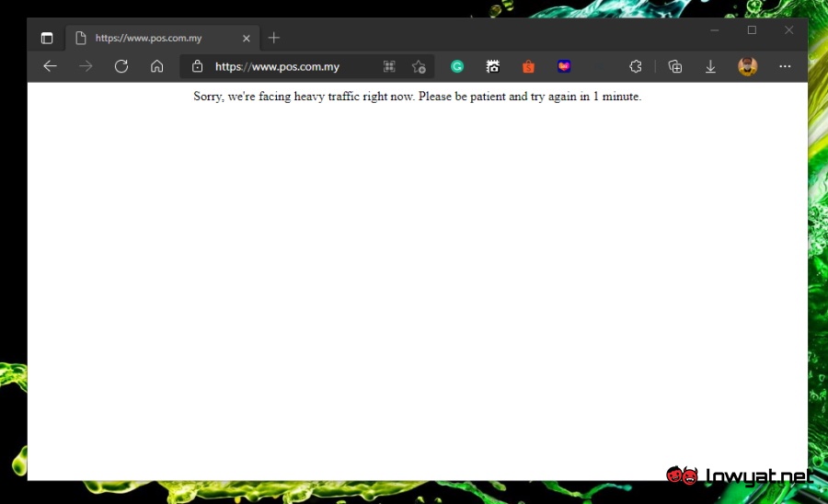This screenshot has width=828, height=504.
Task: Select the www.pos.com.my tab
Action: (152, 39)
